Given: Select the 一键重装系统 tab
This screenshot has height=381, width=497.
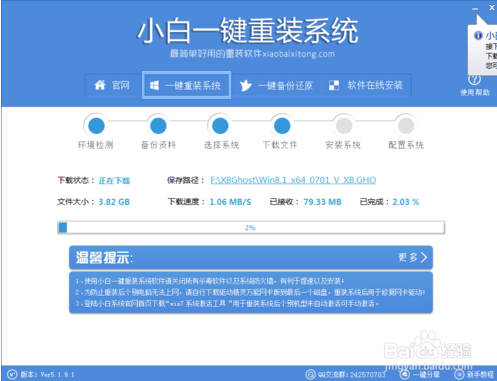Looking at the screenshot, I should click(186, 85).
